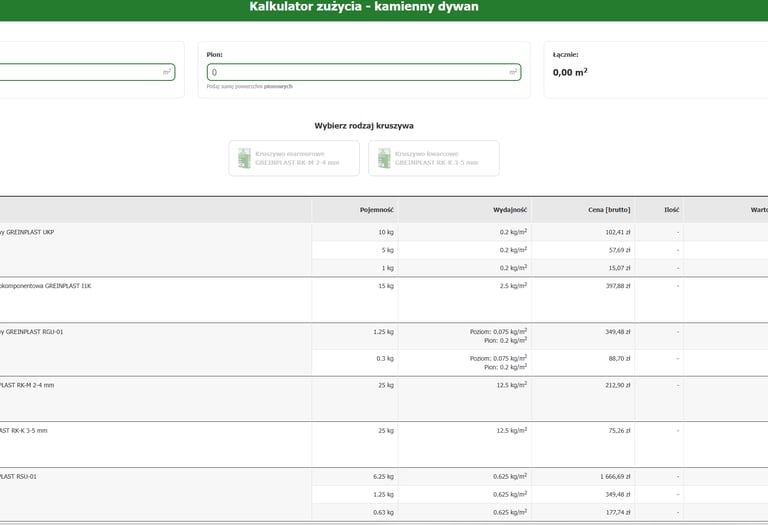Click the Ilość column header
This screenshot has height=525, width=768.
(x=672, y=210)
